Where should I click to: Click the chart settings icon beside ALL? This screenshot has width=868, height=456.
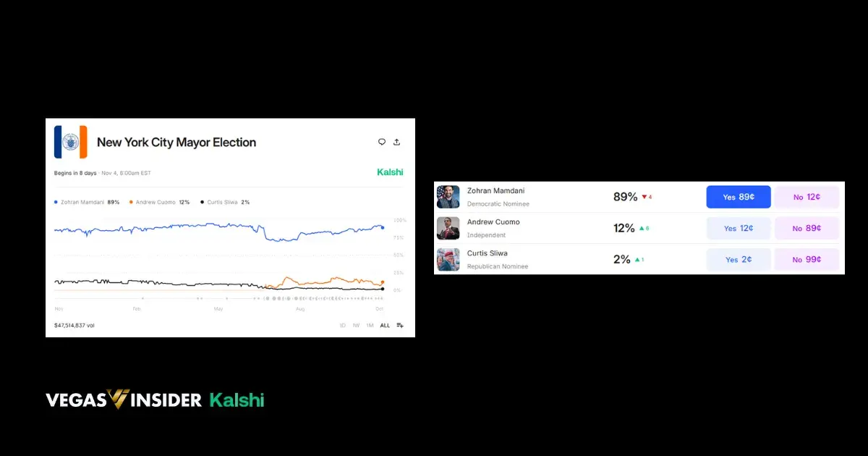point(399,325)
